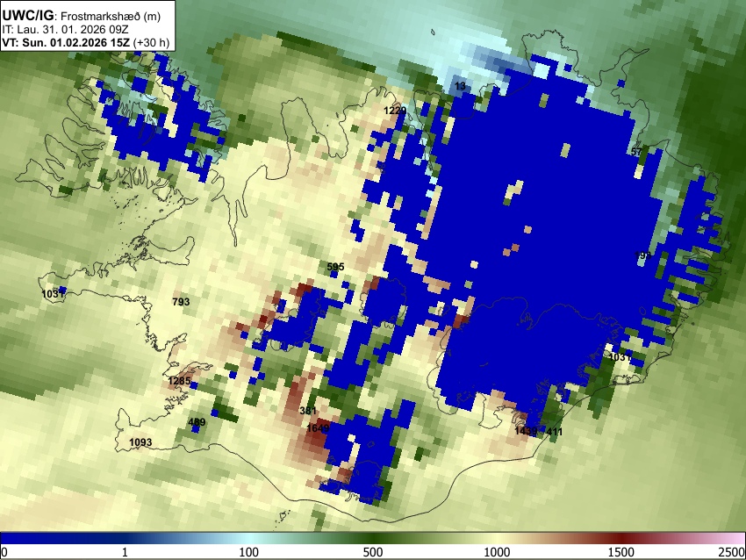Click the legend label 100
This screenshot has width=746, height=560.
249,552
